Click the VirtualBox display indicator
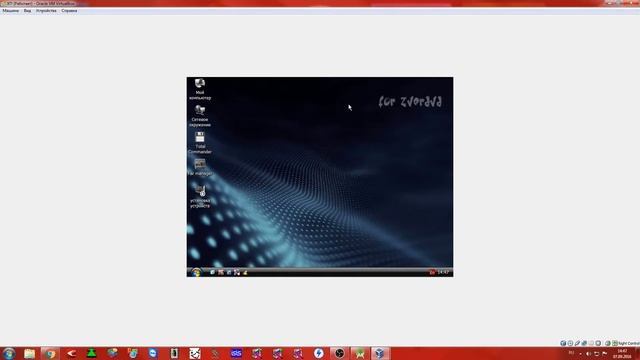 598,343
